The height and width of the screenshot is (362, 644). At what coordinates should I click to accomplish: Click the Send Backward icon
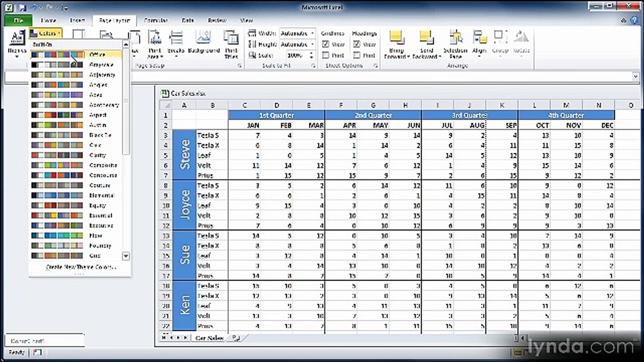[x=426, y=38]
